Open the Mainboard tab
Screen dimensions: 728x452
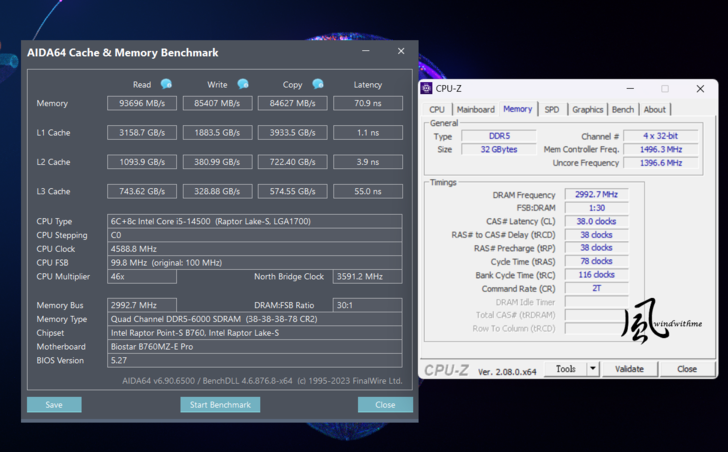pyautogui.click(x=475, y=110)
